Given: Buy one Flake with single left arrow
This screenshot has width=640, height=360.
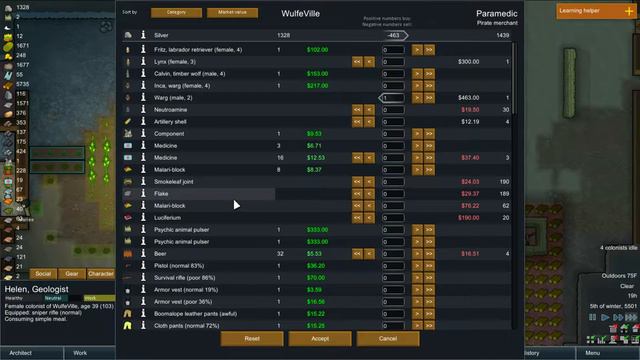Looking at the screenshot, I should 369,194.
